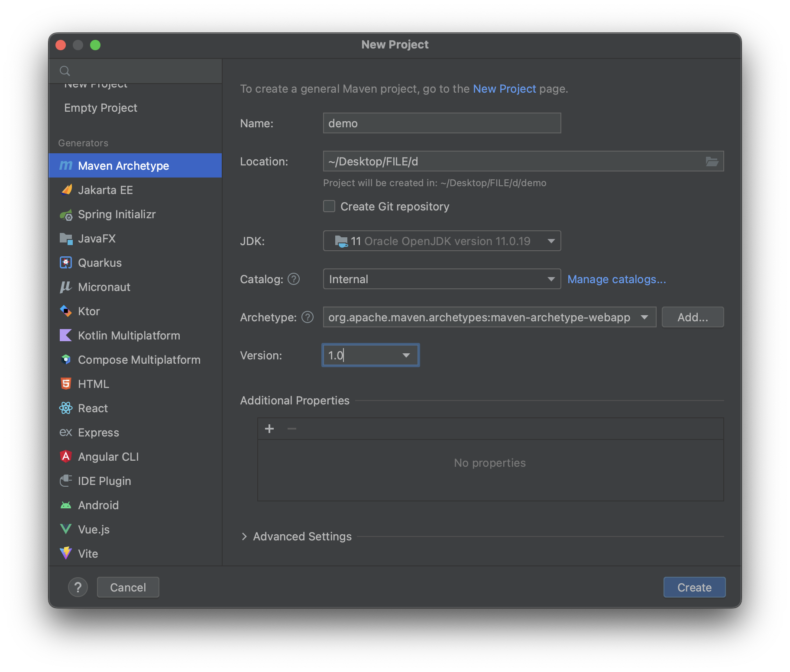
Task: Open help with bottom question mark button
Action: [78, 587]
